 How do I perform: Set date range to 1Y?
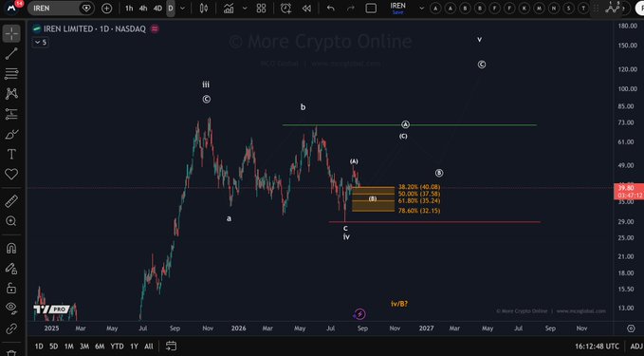(134, 347)
